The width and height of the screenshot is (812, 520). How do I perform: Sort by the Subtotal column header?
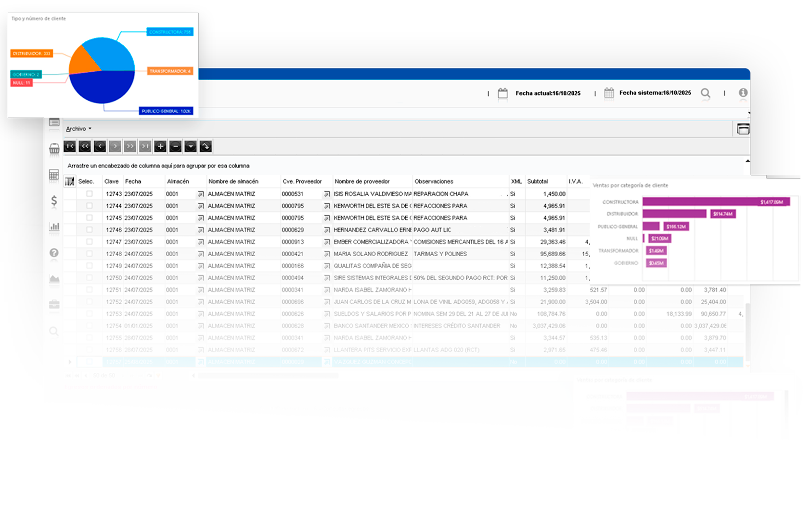(546, 182)
